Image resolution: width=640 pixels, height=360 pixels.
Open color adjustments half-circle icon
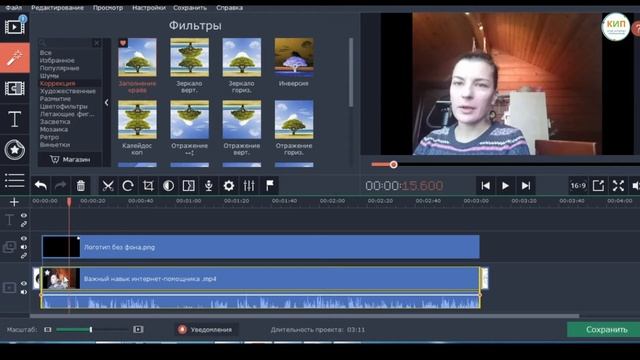[x=168, y=186]
